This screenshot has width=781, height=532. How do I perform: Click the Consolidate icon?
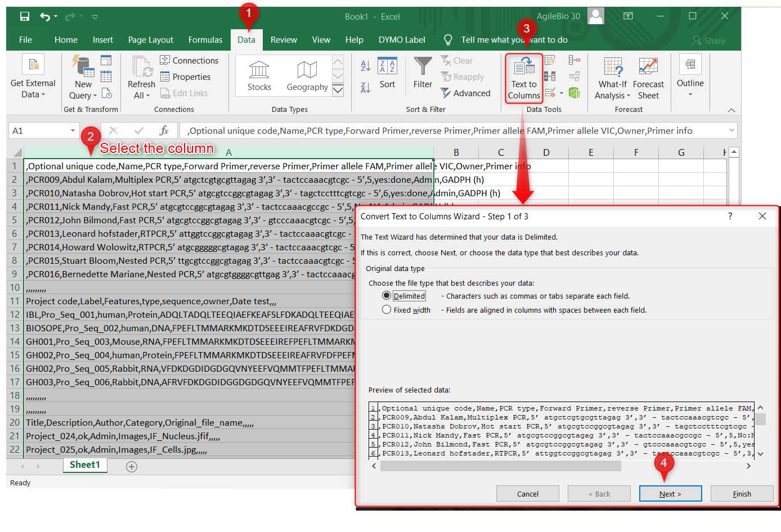click(x=574, y=60)
